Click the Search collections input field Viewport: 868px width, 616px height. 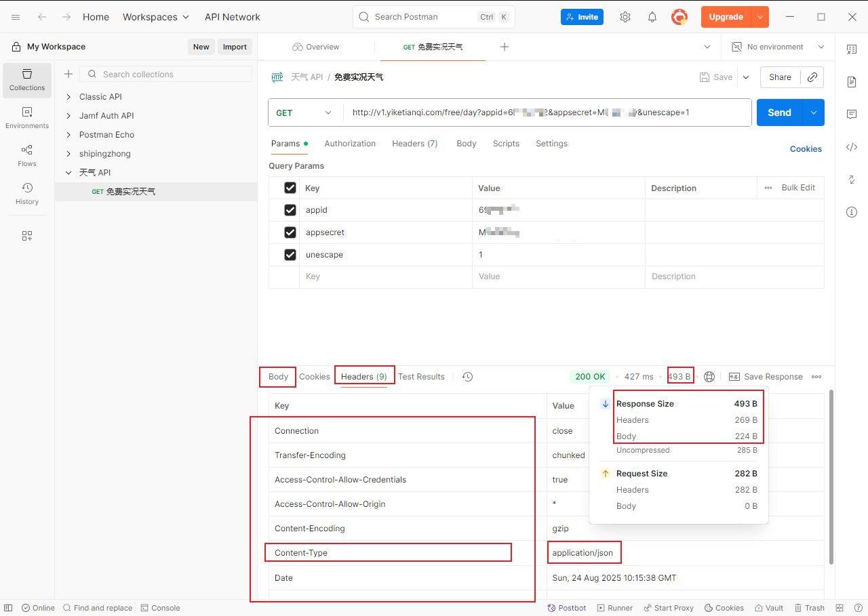(166, 74)
